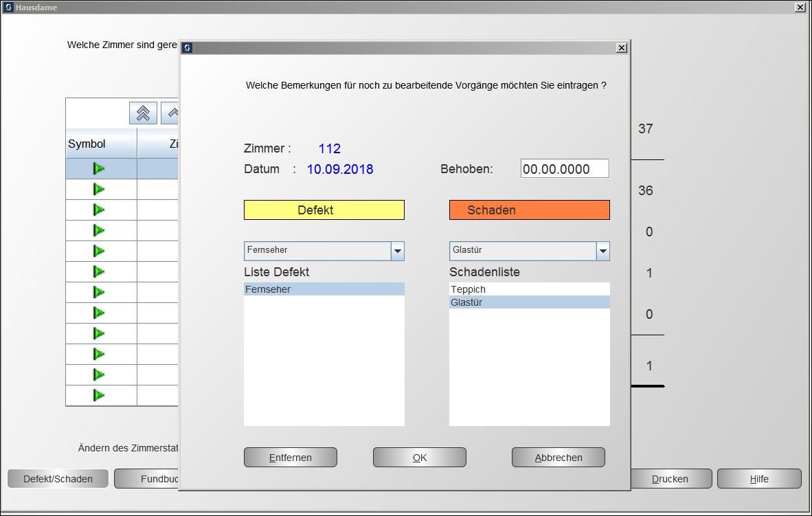Image resolution: width=812 pixels, height=516 pixels.
Task: Close the remarks dialog with X
Action: pyautogui.click(x=621, y=48)
